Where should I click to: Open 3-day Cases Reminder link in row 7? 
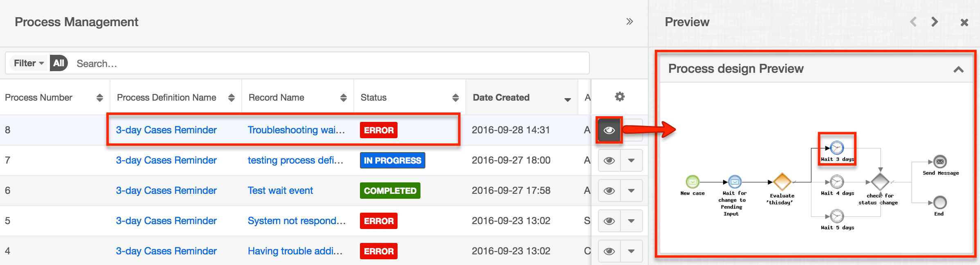(166, 160)
